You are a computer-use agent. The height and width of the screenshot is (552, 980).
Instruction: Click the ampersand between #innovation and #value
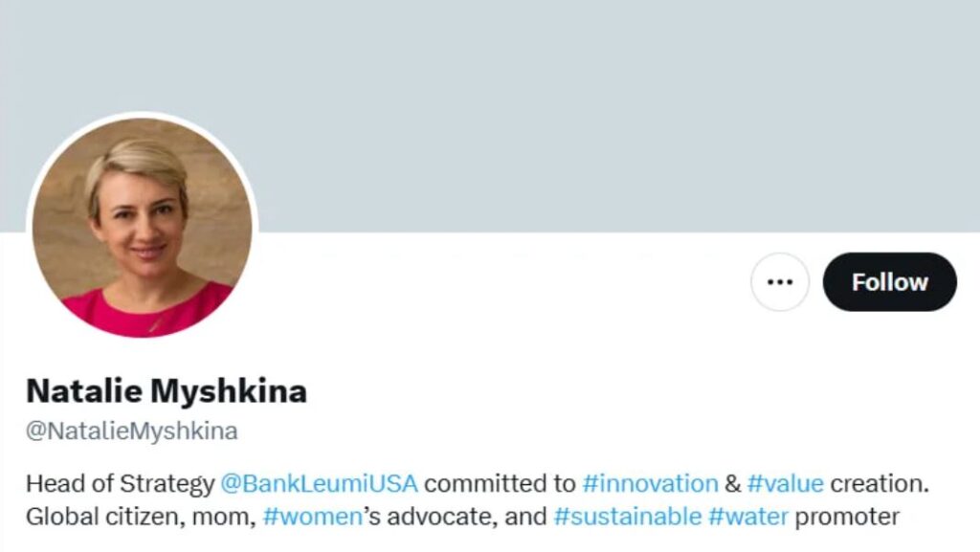pyautogui.click(x=732, y=483)
